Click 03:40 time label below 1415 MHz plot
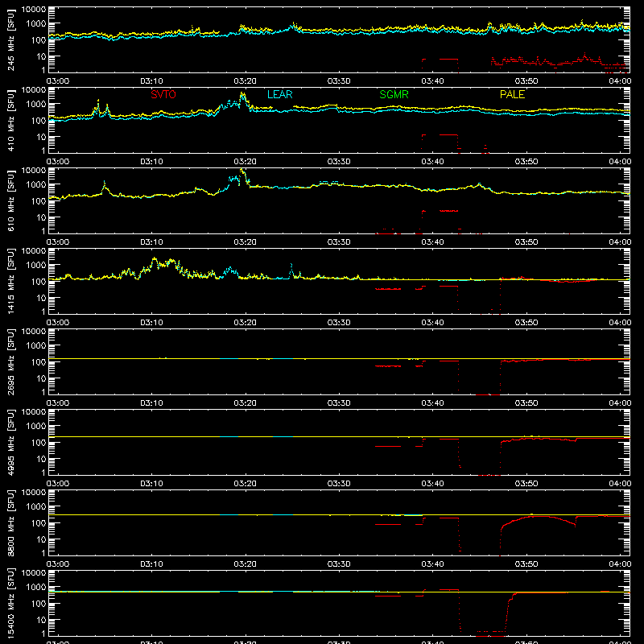 [x=432, y=323]
